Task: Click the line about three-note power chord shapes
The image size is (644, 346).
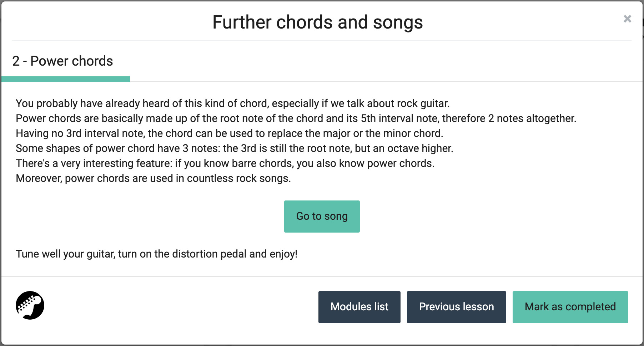Action: 234,148
